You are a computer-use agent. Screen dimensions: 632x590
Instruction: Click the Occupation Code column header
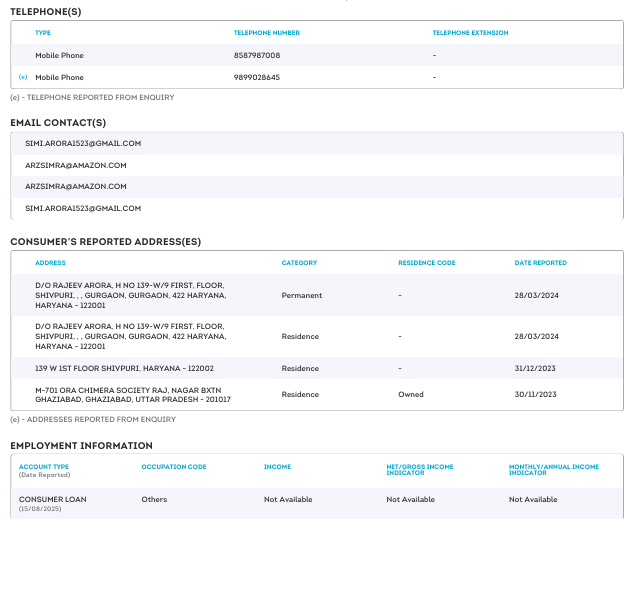click(174, 467)
